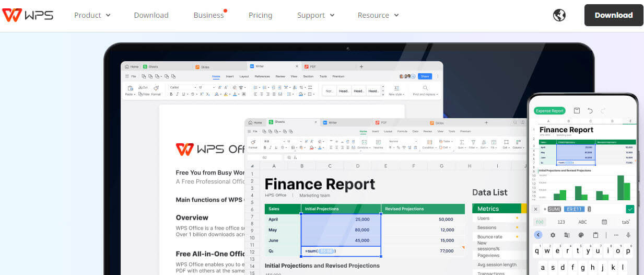Toggle Superscript in Writer ribbon
Image resolution: width=644 pixels, height=275 pixels.
point(202,94)
